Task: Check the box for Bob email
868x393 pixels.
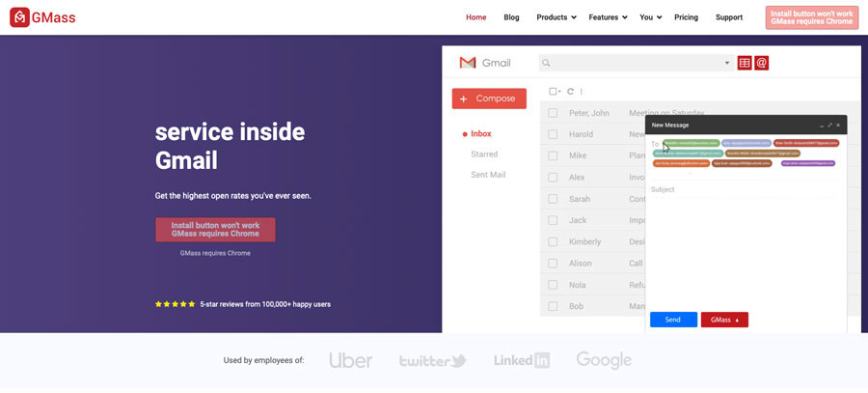Action: pyautogui.click(x=553, y=306)
